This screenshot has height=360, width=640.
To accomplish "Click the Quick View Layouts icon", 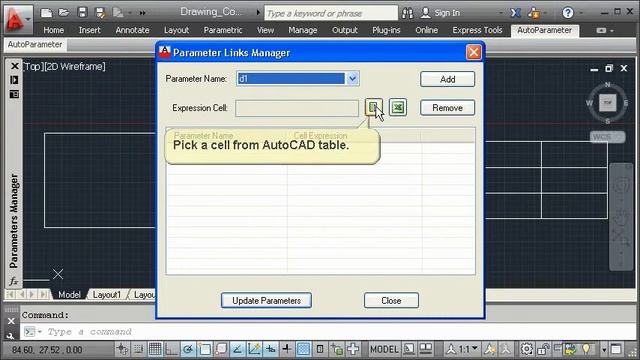I will point(409,349).
